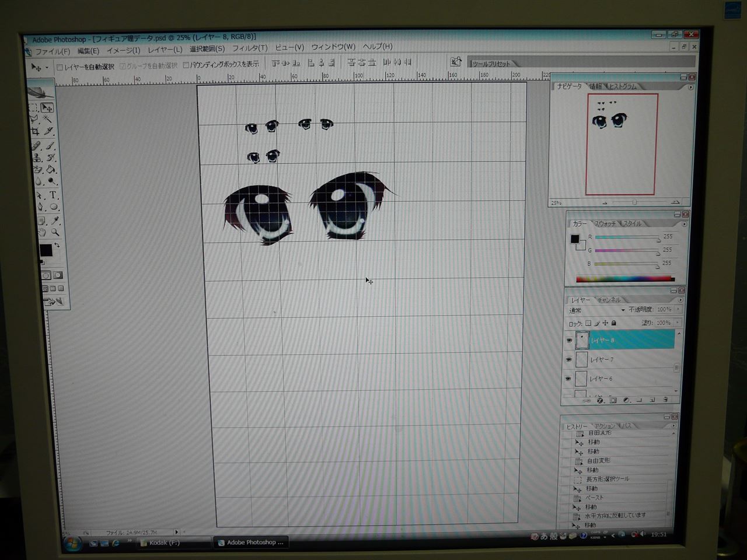Toggle lock transparent pixels
This screenshot has width=747, height=560.
click(588, 323)
